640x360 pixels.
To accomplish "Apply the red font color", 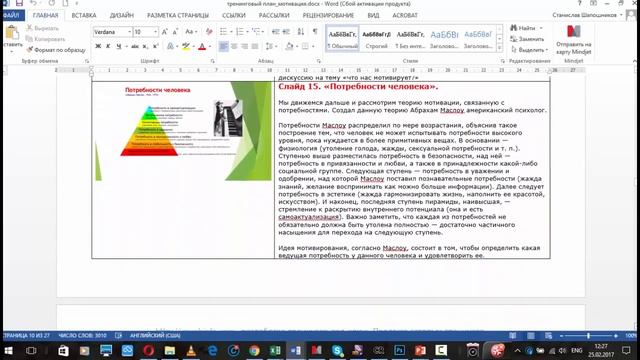I will tap(202, 47).
